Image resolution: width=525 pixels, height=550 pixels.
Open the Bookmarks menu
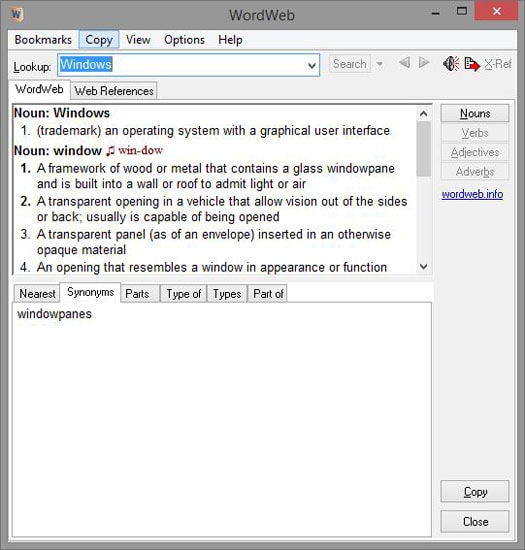tap(43, 40)
